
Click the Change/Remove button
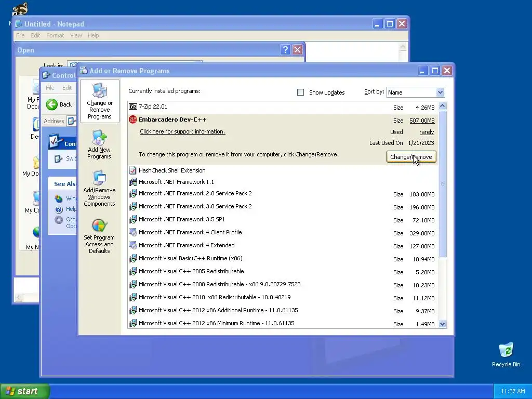[411, 157]
